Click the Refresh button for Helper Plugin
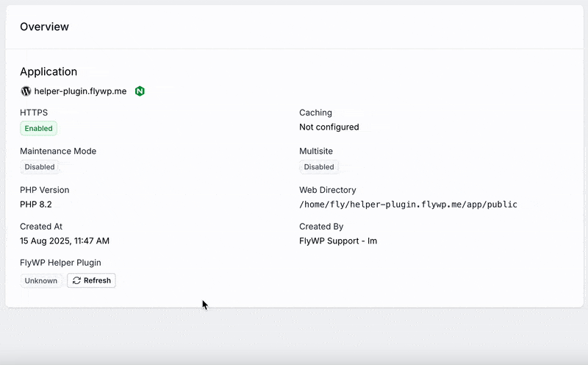The width and height of the screenshot is (588, 365). click(x=91, y=280)
